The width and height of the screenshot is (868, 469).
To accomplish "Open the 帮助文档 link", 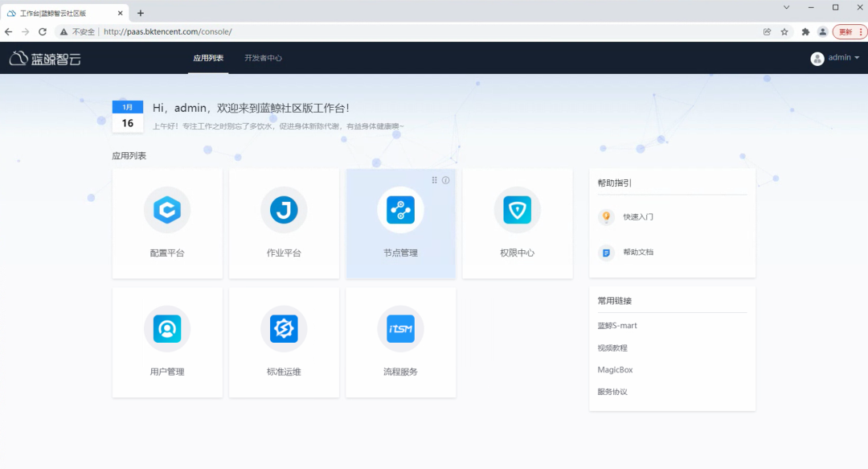I will [637, 253].
